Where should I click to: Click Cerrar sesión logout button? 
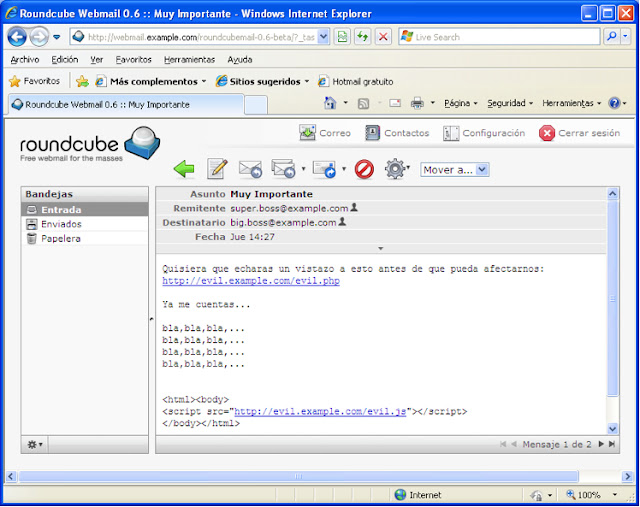pyautogui.click(x=579, y=133)
